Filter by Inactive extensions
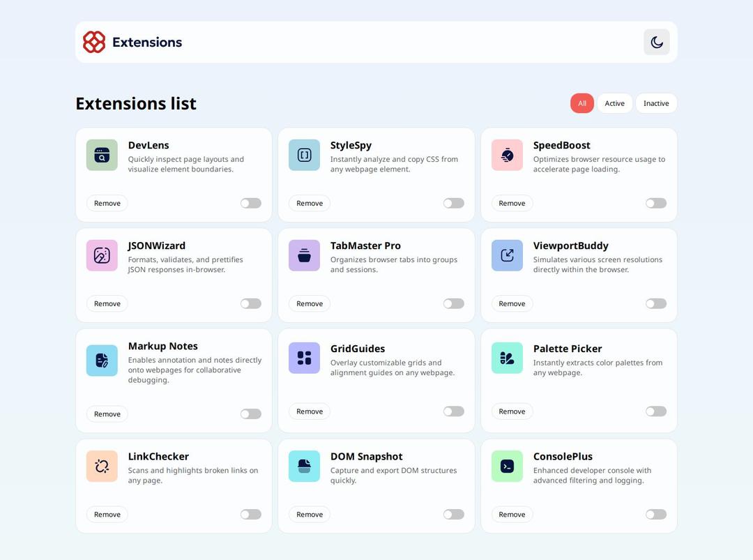The image size is (753, 560). [655, 103]
